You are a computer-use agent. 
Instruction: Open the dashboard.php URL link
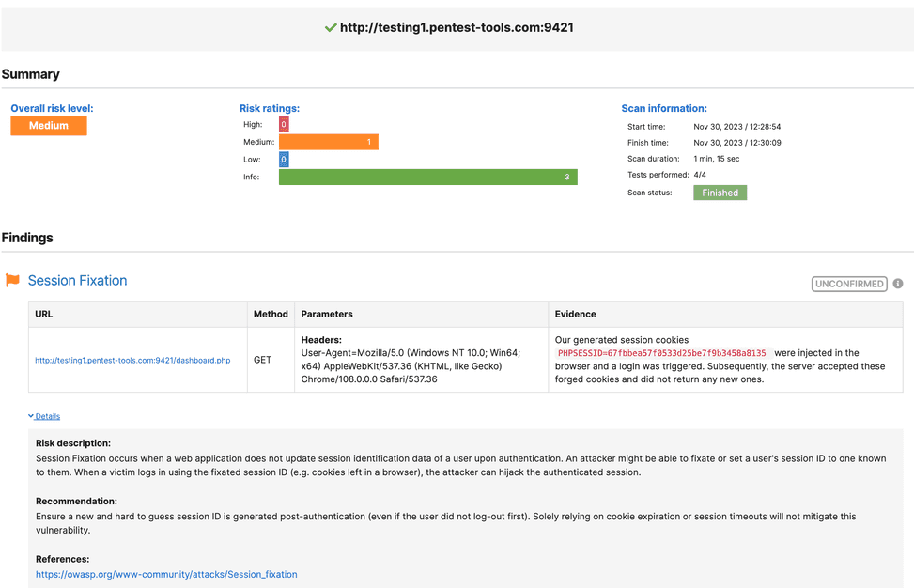pos(132,360)
